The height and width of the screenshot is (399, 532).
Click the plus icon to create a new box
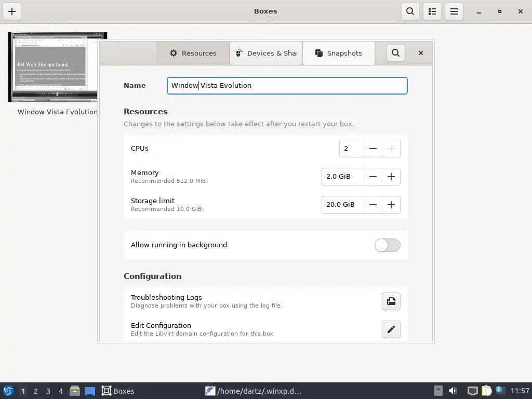click(12, 11)
